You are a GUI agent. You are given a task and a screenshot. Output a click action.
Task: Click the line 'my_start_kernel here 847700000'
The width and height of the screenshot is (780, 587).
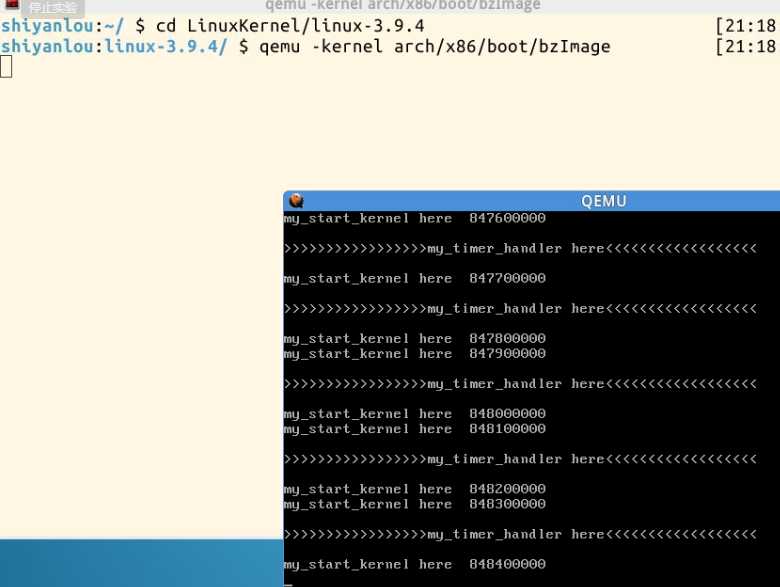point(415,279)
